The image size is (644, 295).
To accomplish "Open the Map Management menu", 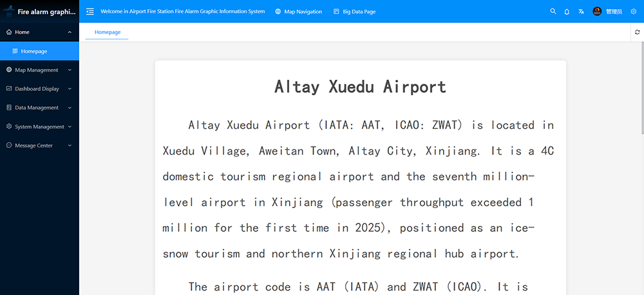I will click(x=39, y=70).
